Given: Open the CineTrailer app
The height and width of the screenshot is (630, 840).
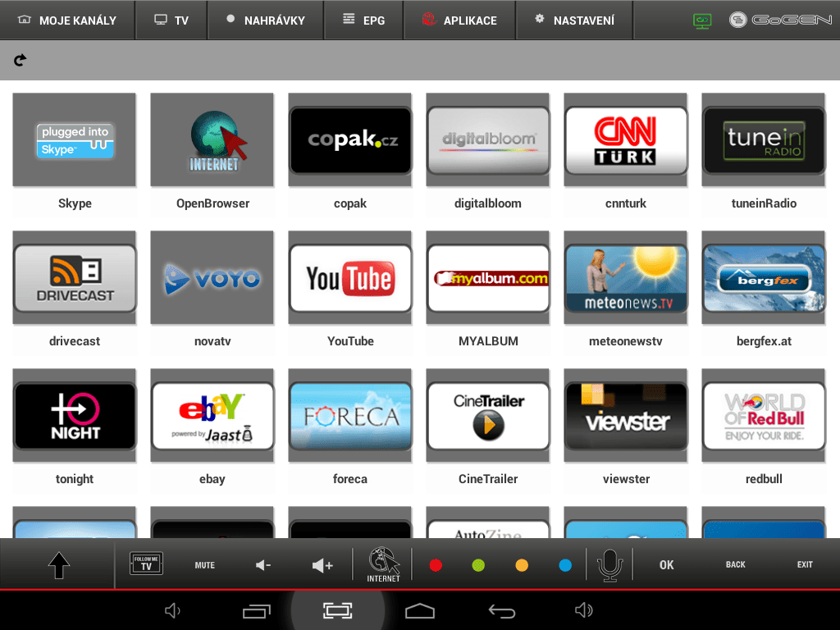Looking at the screenshot, I should 487,415.
